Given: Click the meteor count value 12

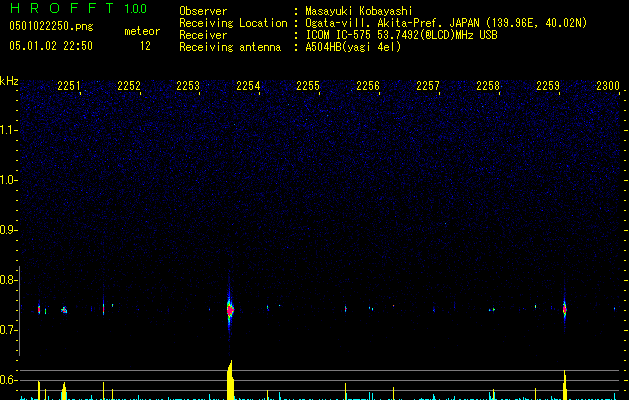Looking at the screenshot, I should pos(145,46).
